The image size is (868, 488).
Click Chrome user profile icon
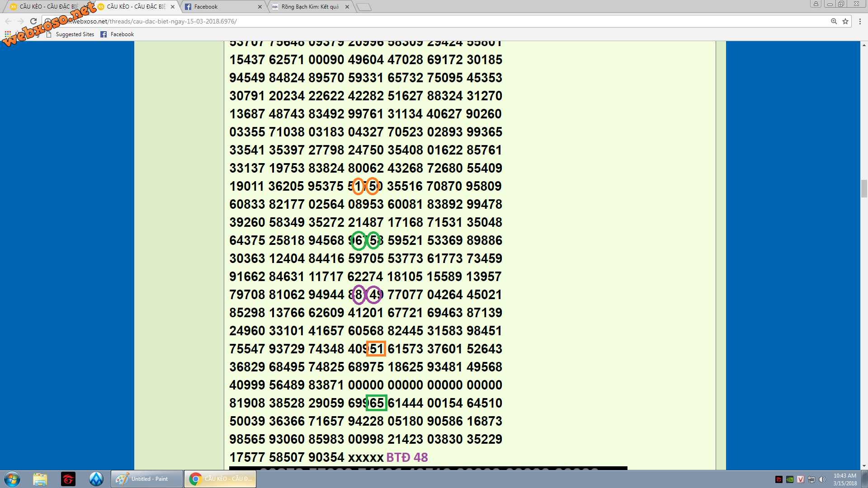[816, 4]
